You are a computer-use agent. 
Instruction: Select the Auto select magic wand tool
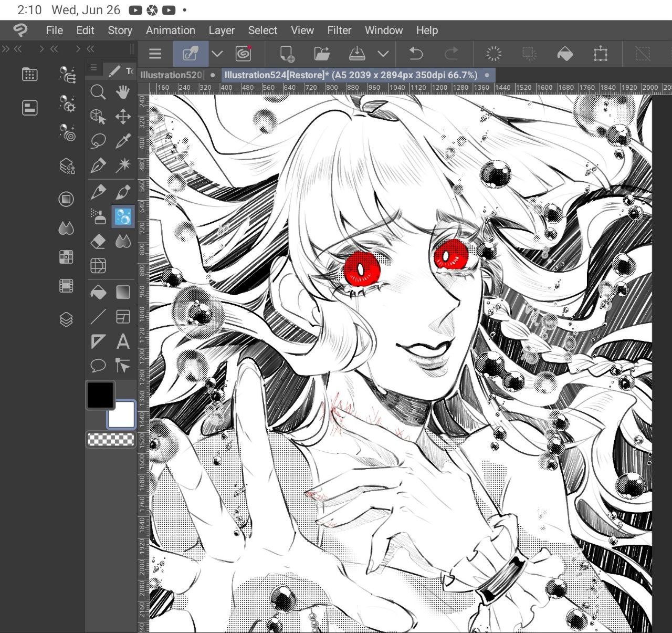click(123, 165)
